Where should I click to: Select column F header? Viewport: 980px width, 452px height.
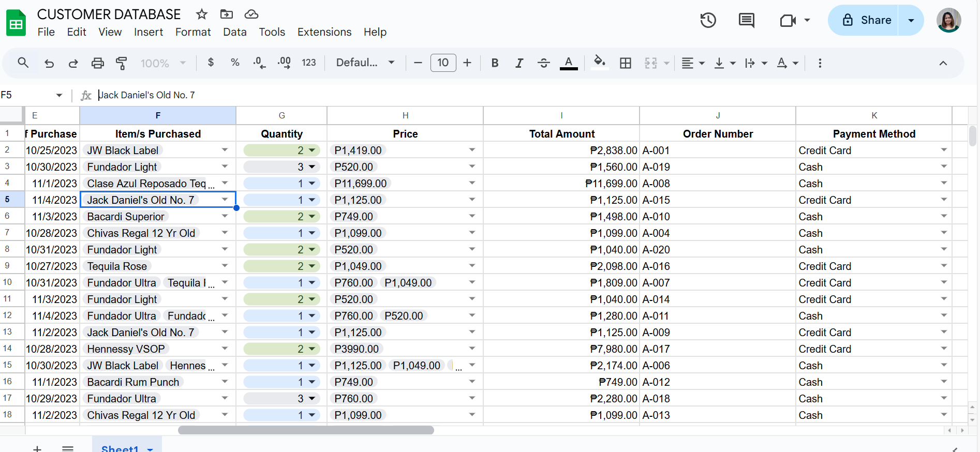tap(158, 115)
